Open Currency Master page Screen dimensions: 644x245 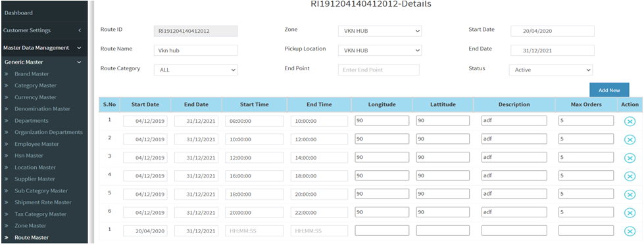[x=36, y=97]
